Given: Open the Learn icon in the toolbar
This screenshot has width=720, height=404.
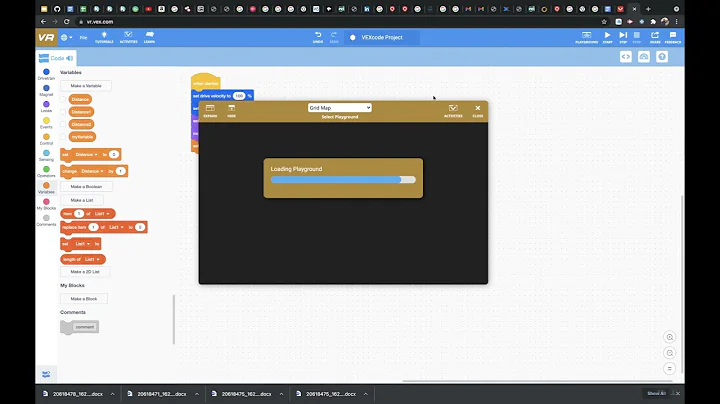Looking at the screenshot, I should click(x=149, y=37).
